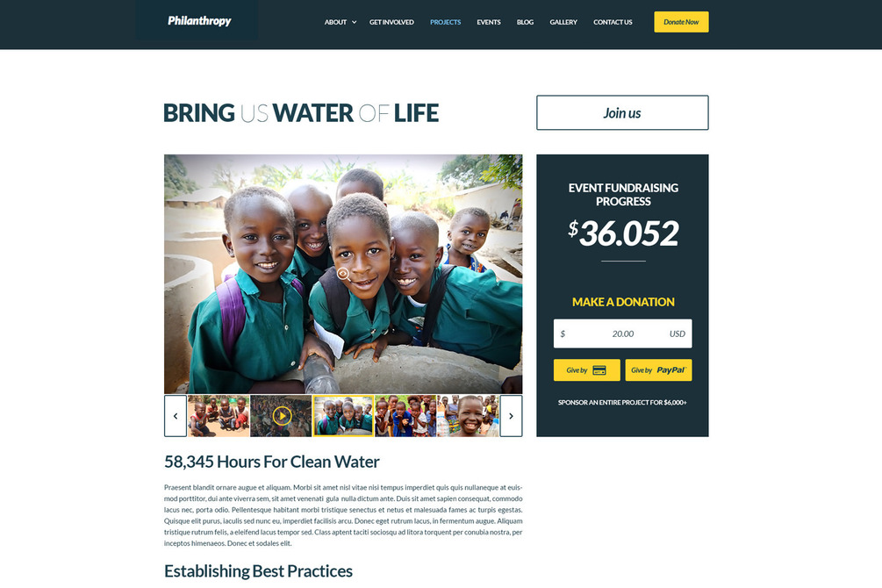The height and width of the screenshot is (588, 882).
Task: Click the Philanthropy logo
Action: (199, 21)
